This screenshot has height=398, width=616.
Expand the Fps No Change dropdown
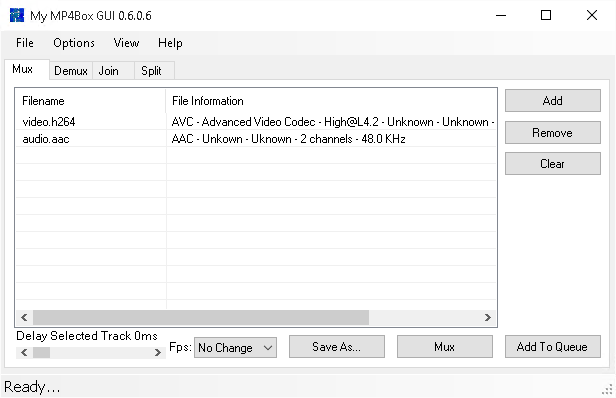pos(235,347)
